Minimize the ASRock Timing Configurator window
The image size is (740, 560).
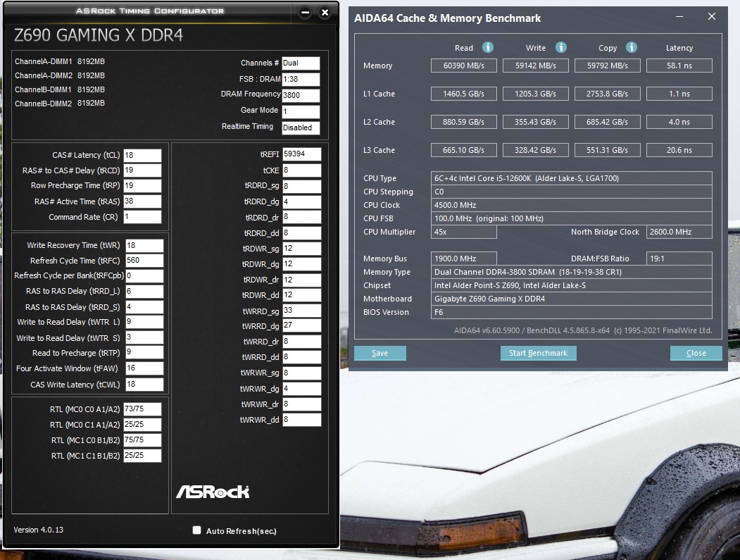(x=306, y=13)
